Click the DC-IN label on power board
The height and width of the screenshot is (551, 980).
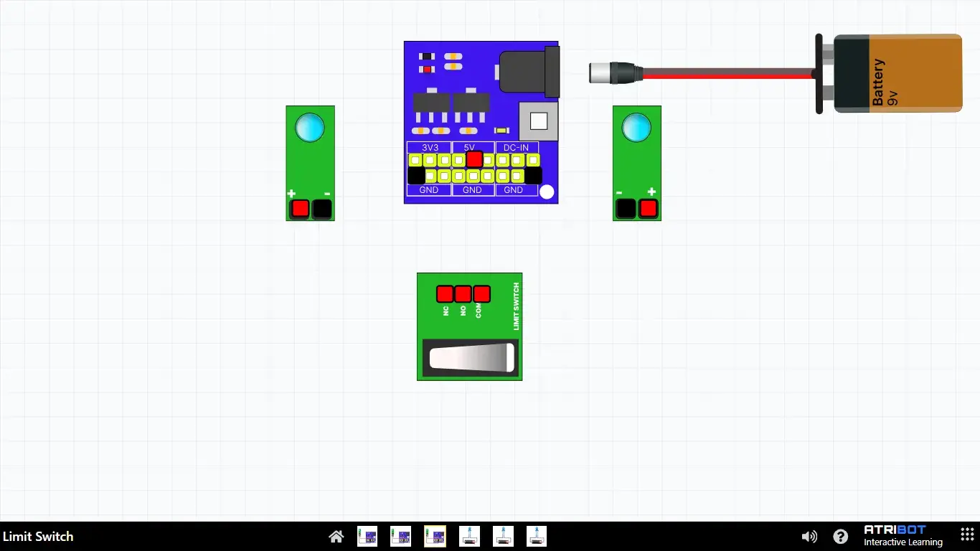point(516,147)
